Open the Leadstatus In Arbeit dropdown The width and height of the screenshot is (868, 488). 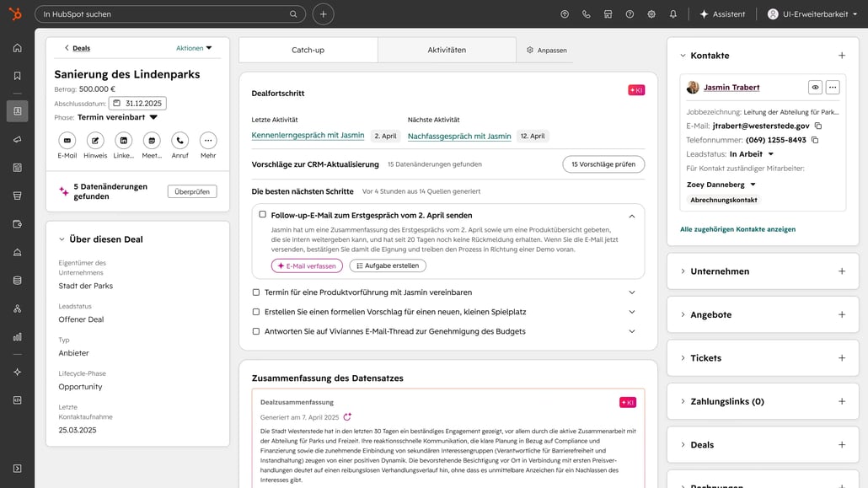(x=751, y=154)
